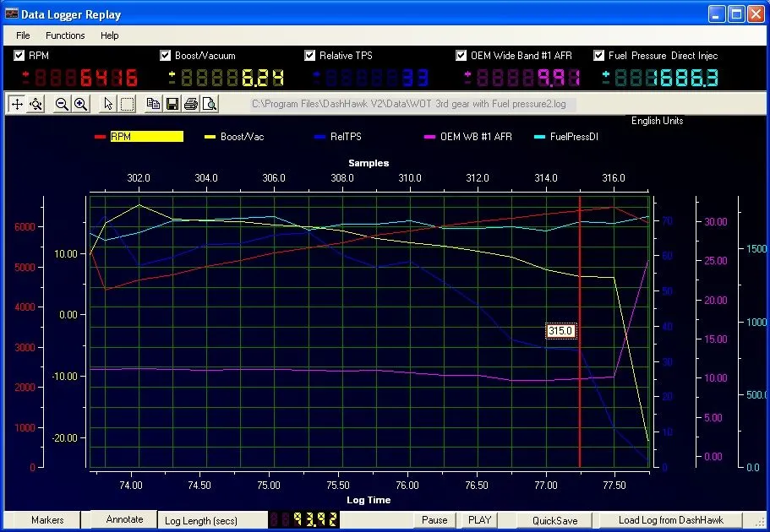Click the QuickSave button
Viewport: 770px width, 532px height.
tap(554, 520)
